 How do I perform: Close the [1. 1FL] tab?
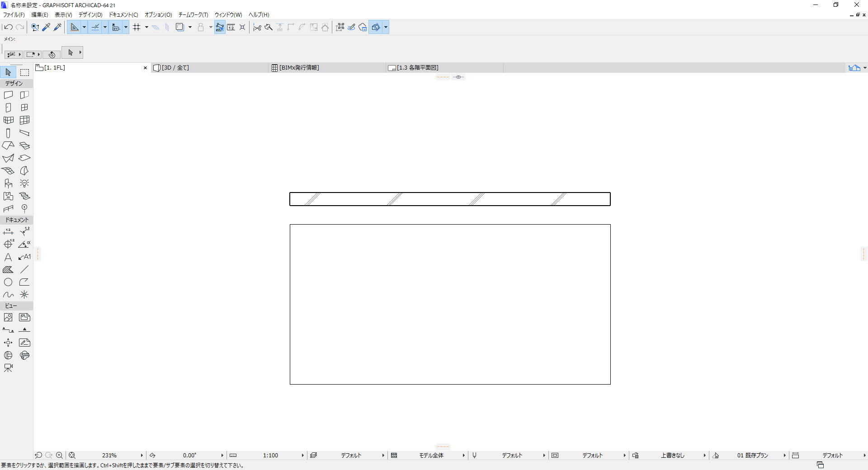(145, 68)
